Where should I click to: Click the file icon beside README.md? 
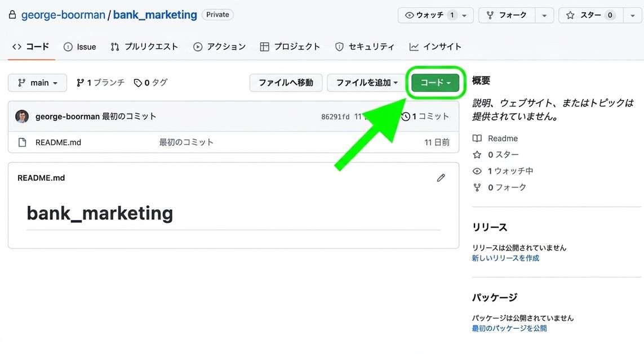[x=22, y=142]
